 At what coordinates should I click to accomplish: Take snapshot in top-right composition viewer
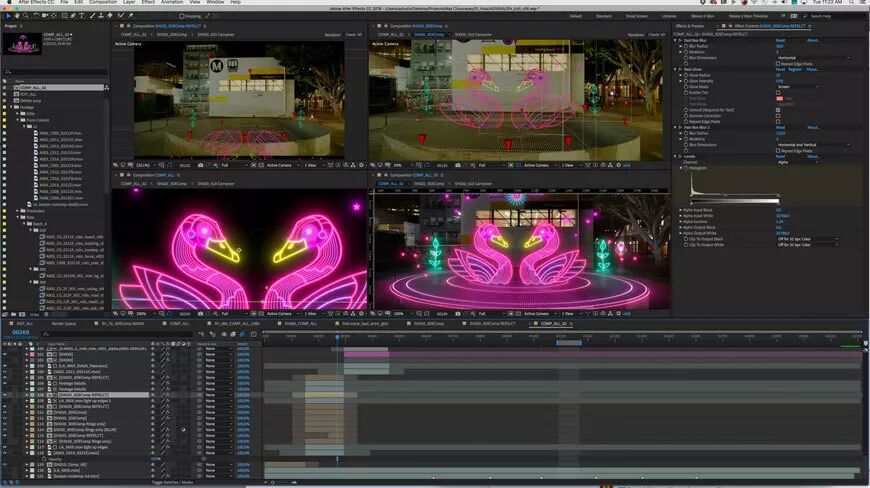[458, 165]
